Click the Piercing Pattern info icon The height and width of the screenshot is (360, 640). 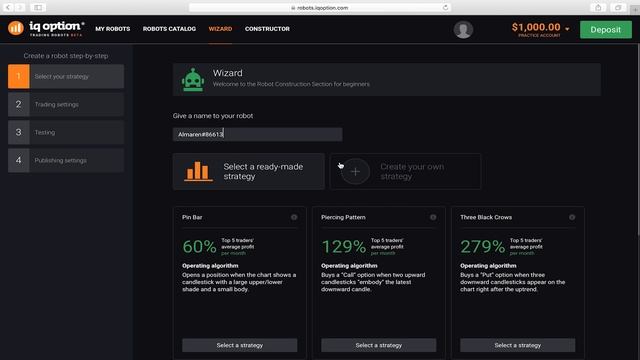[x=433, y=217]
